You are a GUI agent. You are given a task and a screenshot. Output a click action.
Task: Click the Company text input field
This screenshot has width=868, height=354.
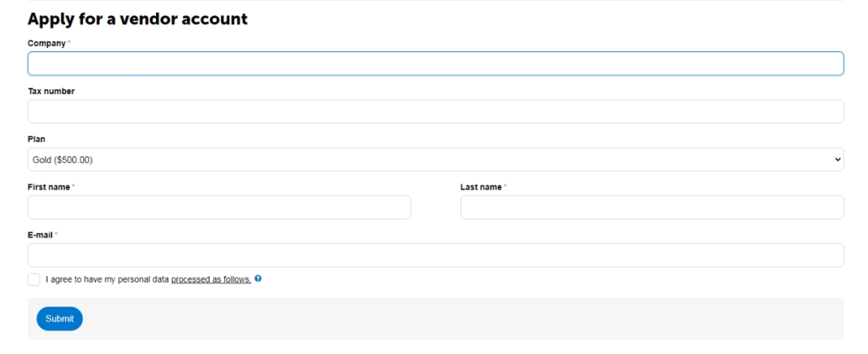[435, 64]
